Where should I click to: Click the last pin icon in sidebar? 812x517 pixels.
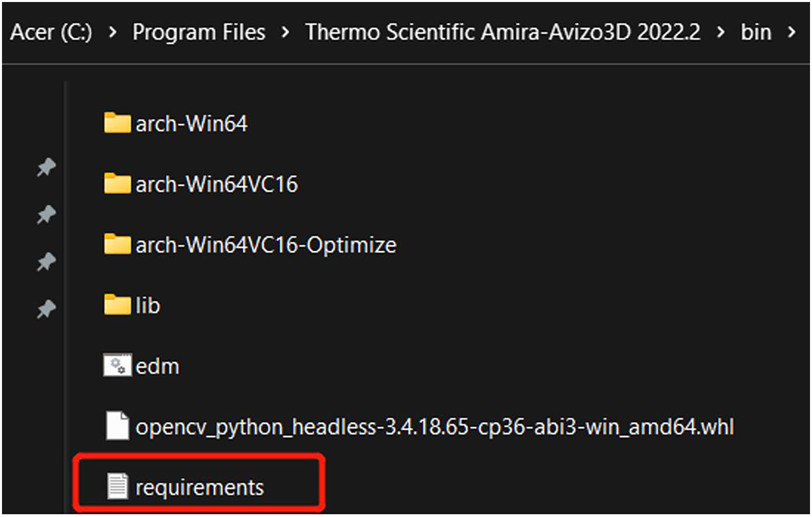(x=46, y=310)
